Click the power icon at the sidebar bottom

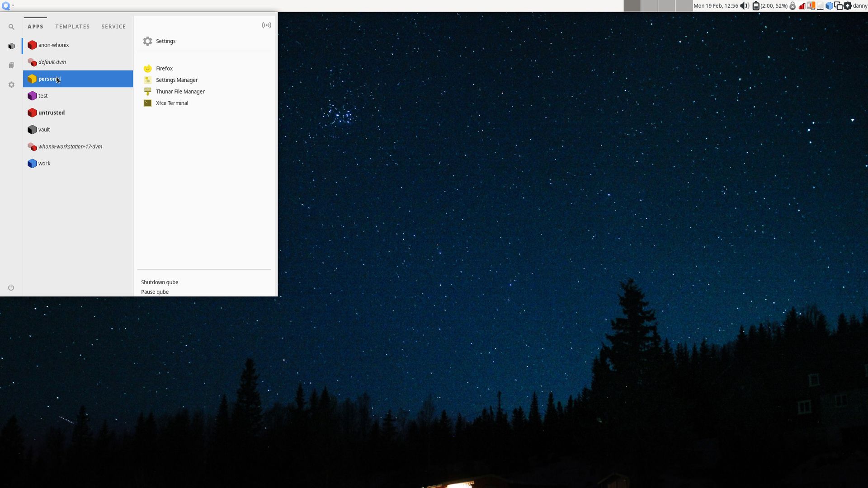click(11, 287)
